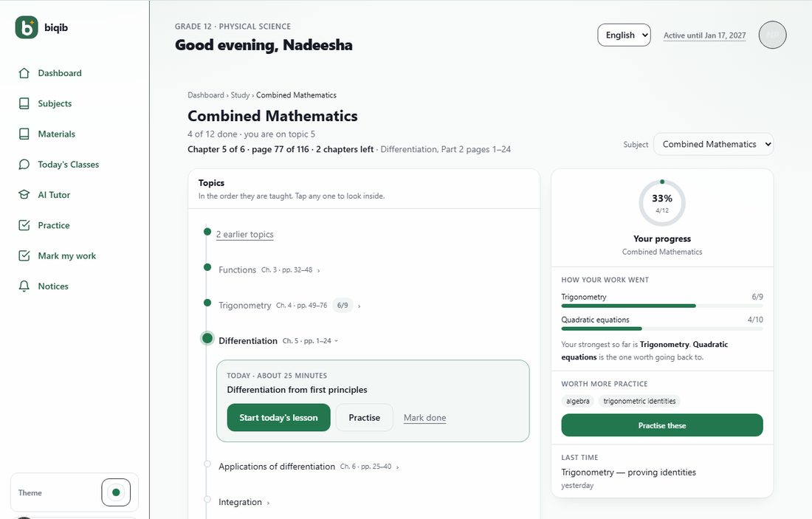Image resolution: width=812 pixels, height=519 pixels.
Task: Toggle the Theme switch button
Action: pos(116,492)
